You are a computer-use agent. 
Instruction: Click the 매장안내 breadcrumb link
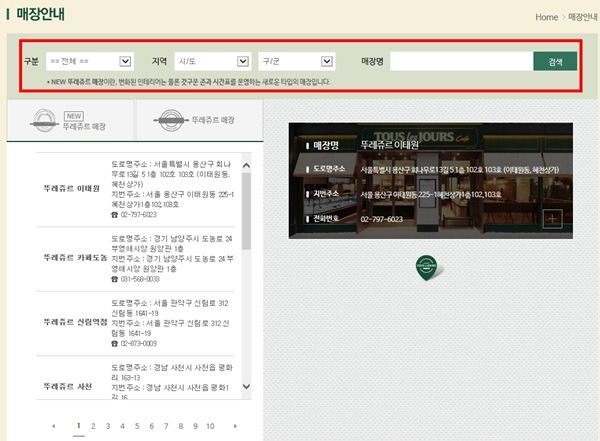pos(582,17)
